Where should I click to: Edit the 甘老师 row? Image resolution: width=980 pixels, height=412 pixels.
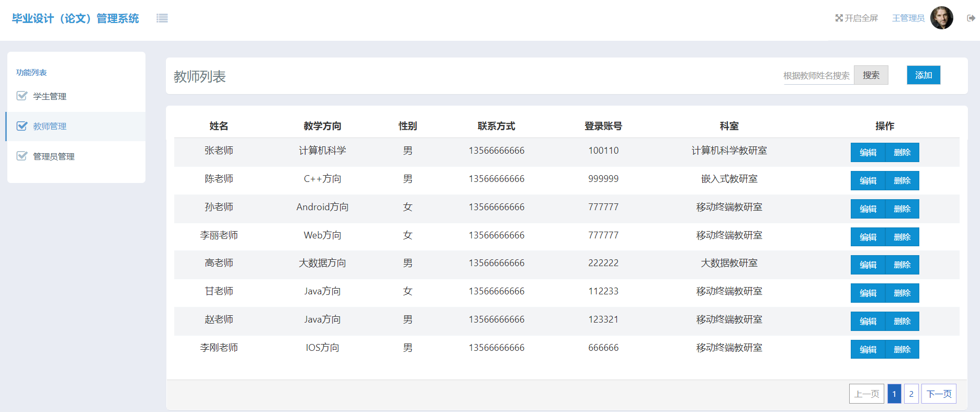tap(868, 293)
